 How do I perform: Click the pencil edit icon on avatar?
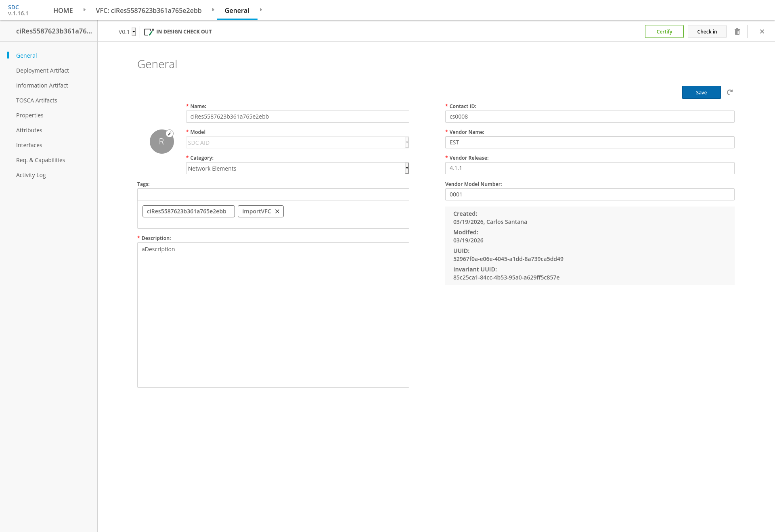coord(170,134)
